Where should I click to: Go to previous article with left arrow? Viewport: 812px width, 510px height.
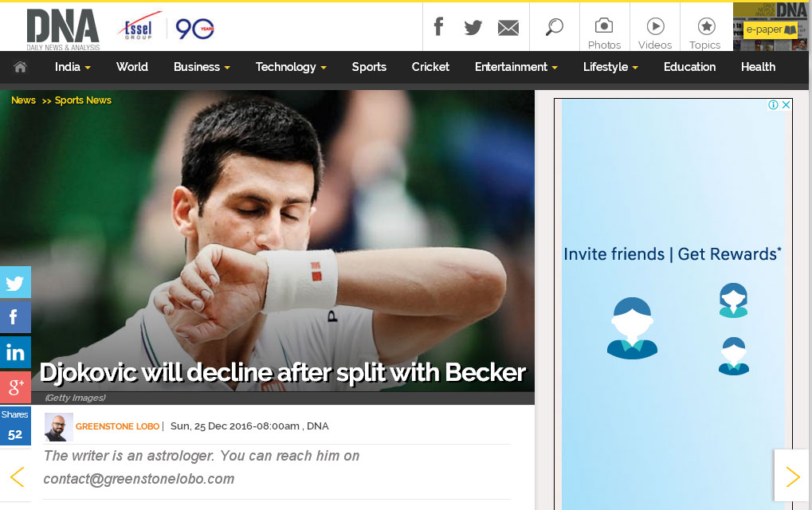(x=17, y=477)
